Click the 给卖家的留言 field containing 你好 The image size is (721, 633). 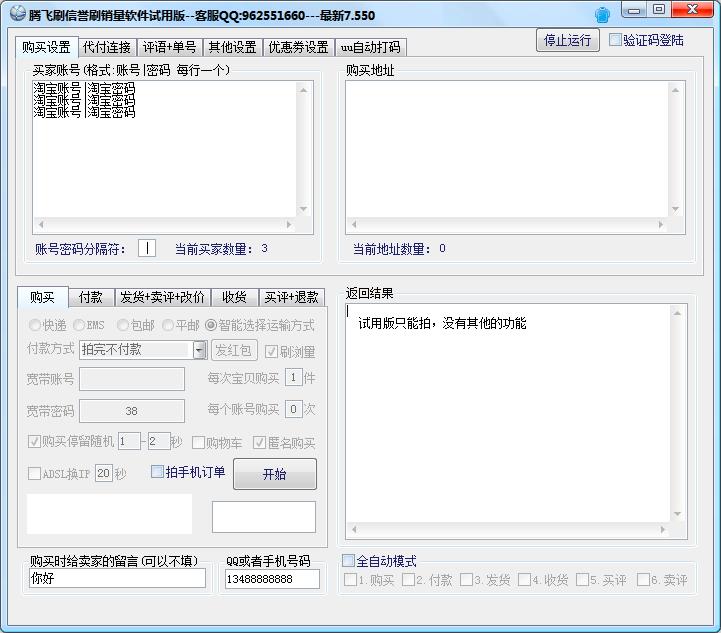coord(117,578)
